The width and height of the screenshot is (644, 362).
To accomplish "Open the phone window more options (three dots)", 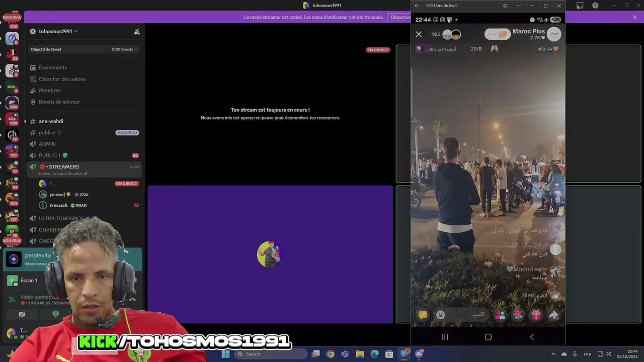I will pyautogui.click(x=519, y=6).
